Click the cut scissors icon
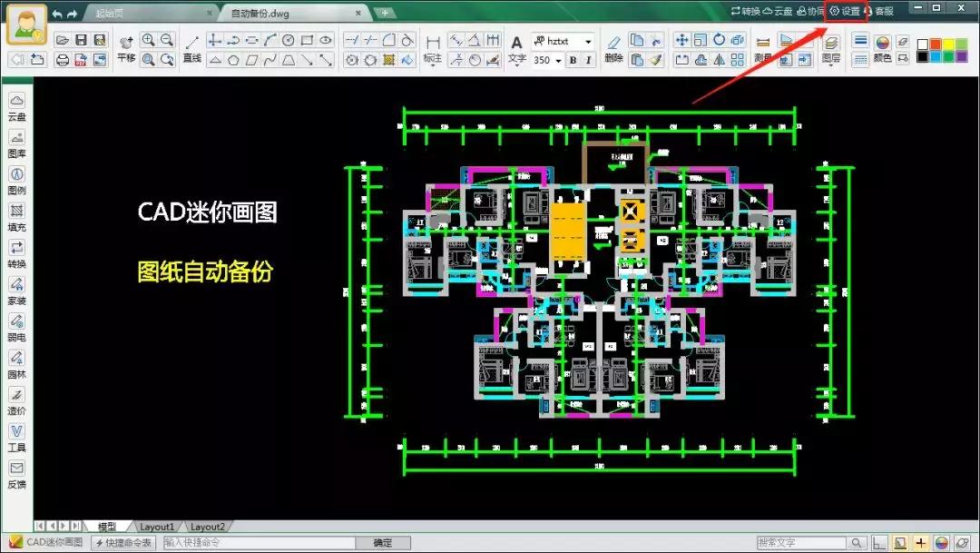 click(x=655, y=40)
